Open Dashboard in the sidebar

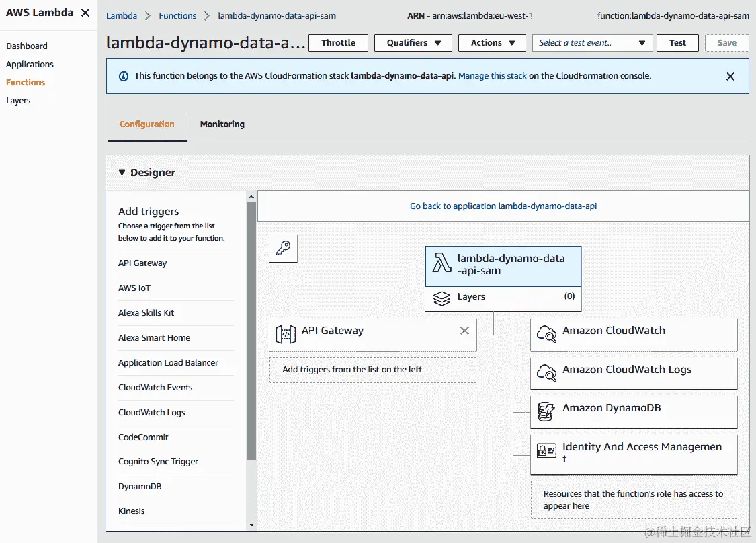26,46
